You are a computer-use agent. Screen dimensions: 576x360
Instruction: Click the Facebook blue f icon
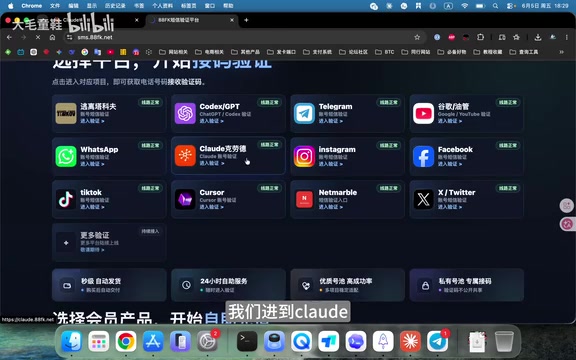pos(423,156)
